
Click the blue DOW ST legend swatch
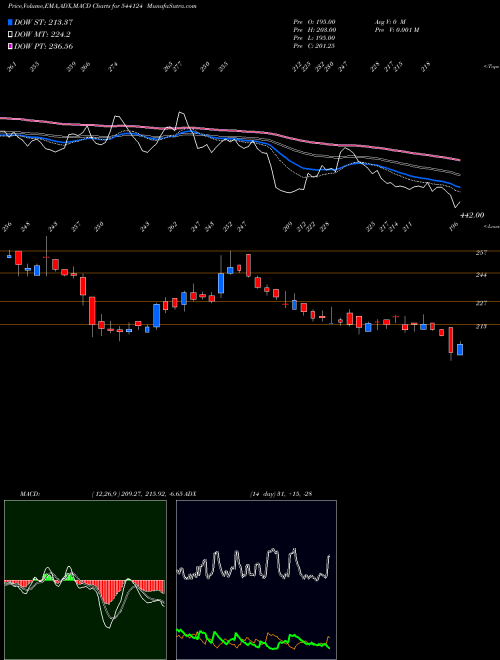(10, 22)
